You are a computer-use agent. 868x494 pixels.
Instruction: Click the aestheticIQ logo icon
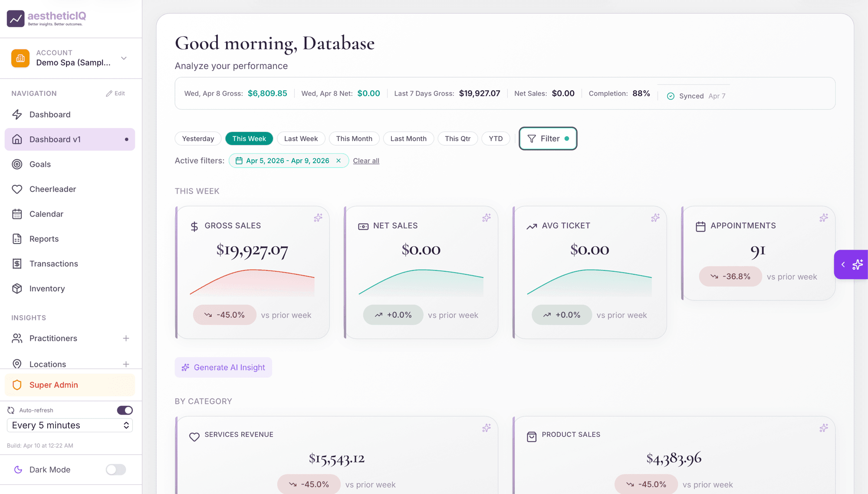tap(16, 18)
